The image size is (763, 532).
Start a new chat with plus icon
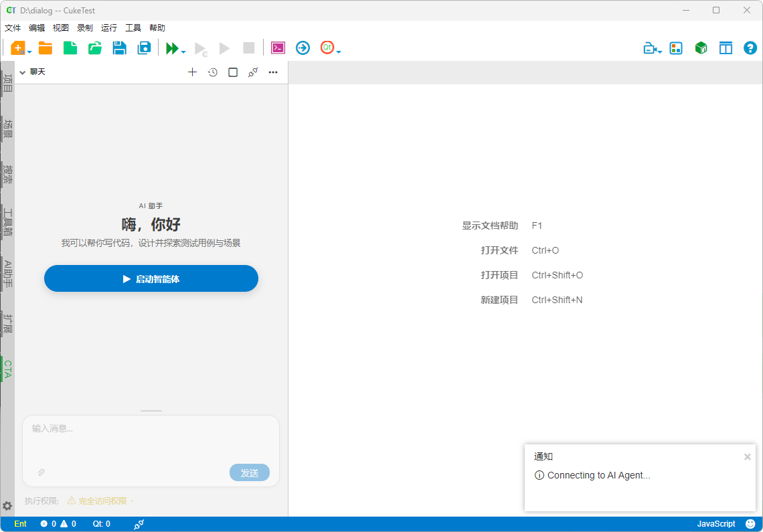192,72
